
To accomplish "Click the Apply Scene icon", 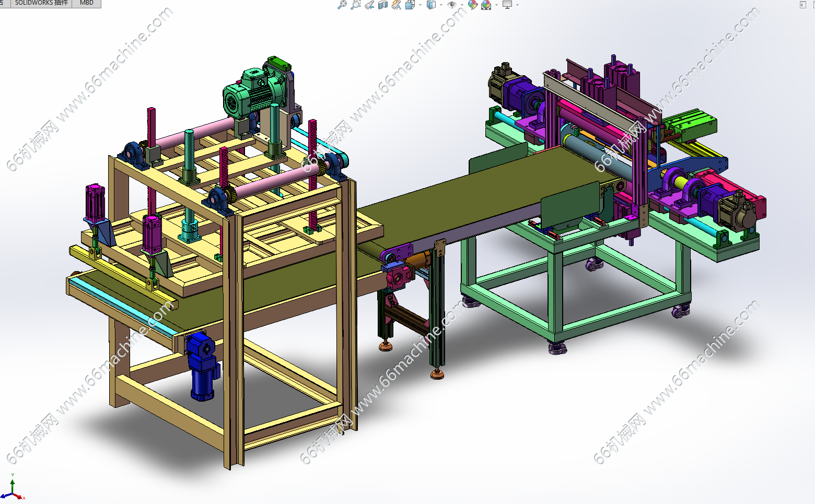I will click(486, 5).
